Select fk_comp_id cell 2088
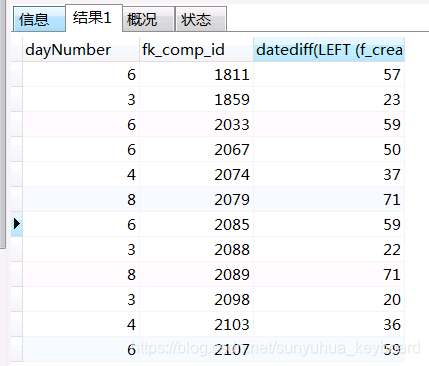Image resolution: width=429 pixels, height=366 pixels. click(x=196, y=249)
